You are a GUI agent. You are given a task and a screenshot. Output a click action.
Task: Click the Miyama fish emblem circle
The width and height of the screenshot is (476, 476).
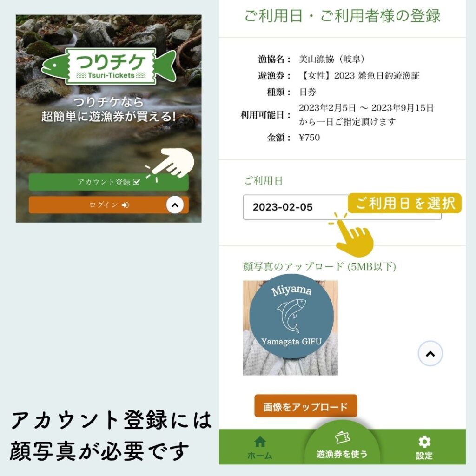pos(291,316)
